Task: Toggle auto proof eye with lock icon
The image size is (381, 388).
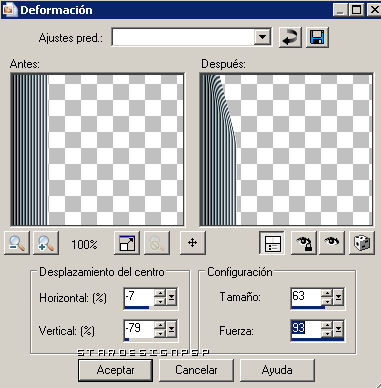Action: pos(304,243)
